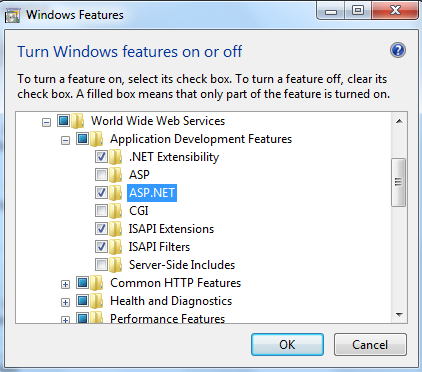This screenshot has height=372, width=422.
Task: Click the Common HTTP Features folder icon
Action: click(x=97, y=283)
